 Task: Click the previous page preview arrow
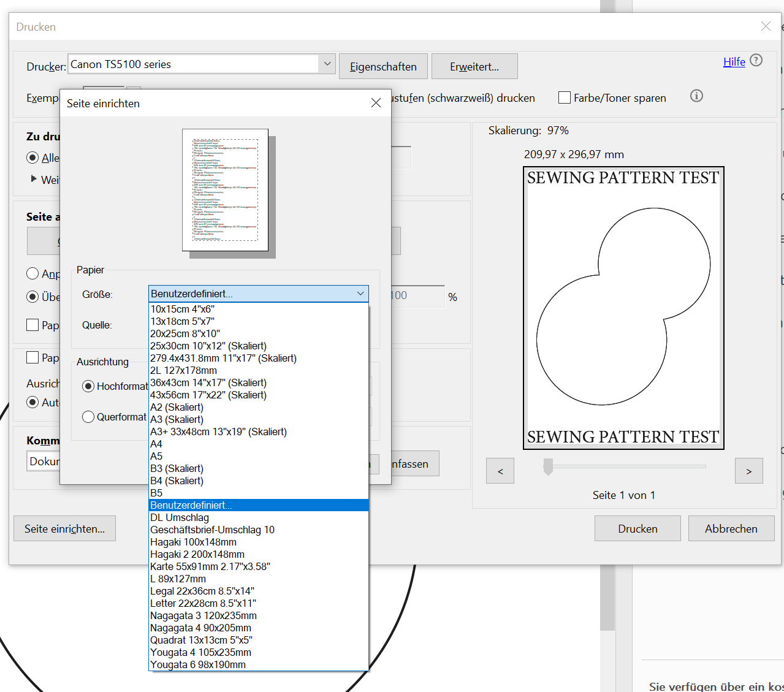coord(500,471)
